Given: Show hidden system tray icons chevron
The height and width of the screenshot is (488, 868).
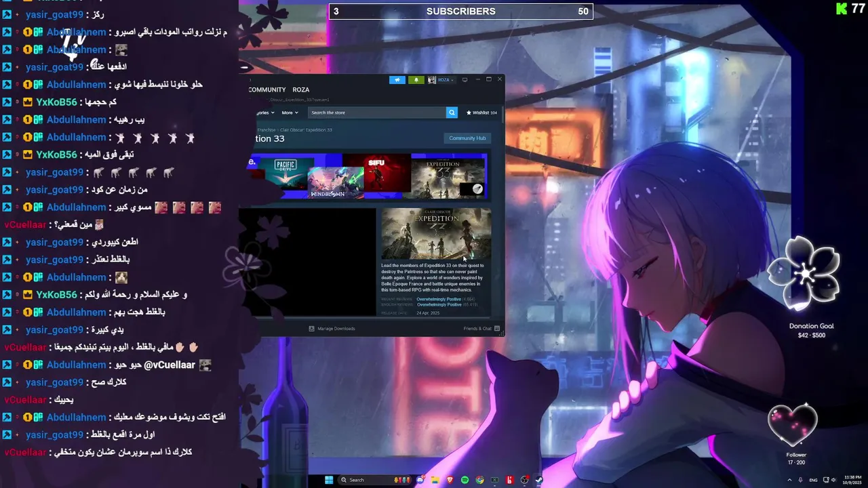Looking at the screenshot, I should coord(789,480).
